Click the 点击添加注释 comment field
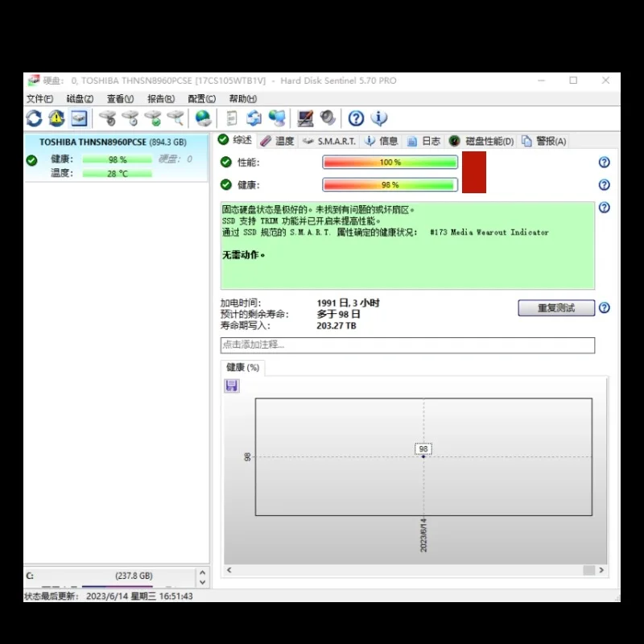The width and height of the screenshot is (644, 644). [x=407, y=345]
